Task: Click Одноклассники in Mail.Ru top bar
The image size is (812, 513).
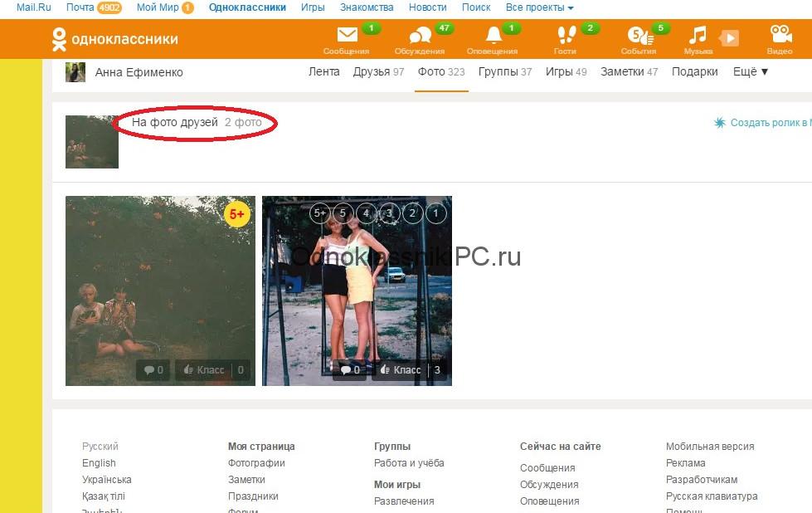Action: 247,7
